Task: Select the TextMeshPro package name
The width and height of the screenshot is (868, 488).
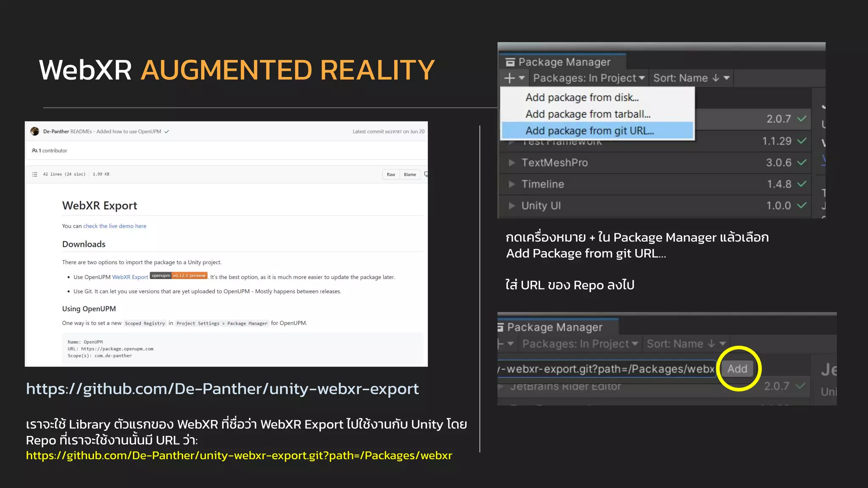Action: coord(554,163)
